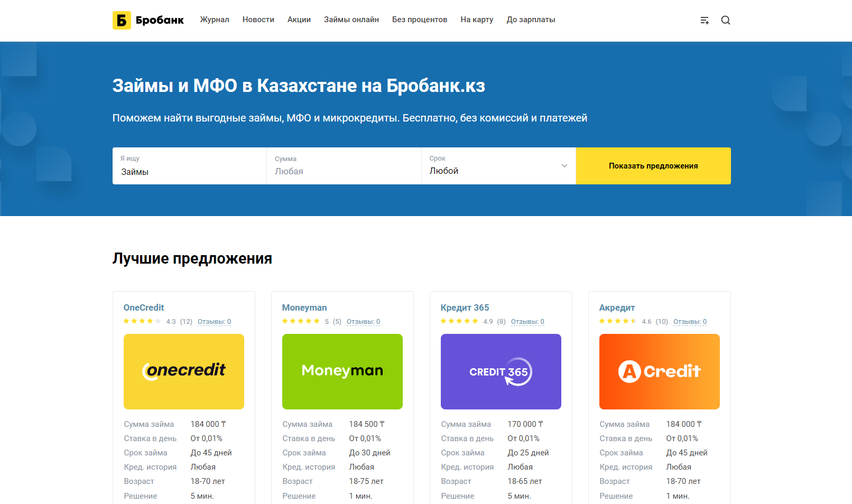Screen dimensions: 852x504
Task: Open the Кредит 365 title link
Action: [465, 307]
